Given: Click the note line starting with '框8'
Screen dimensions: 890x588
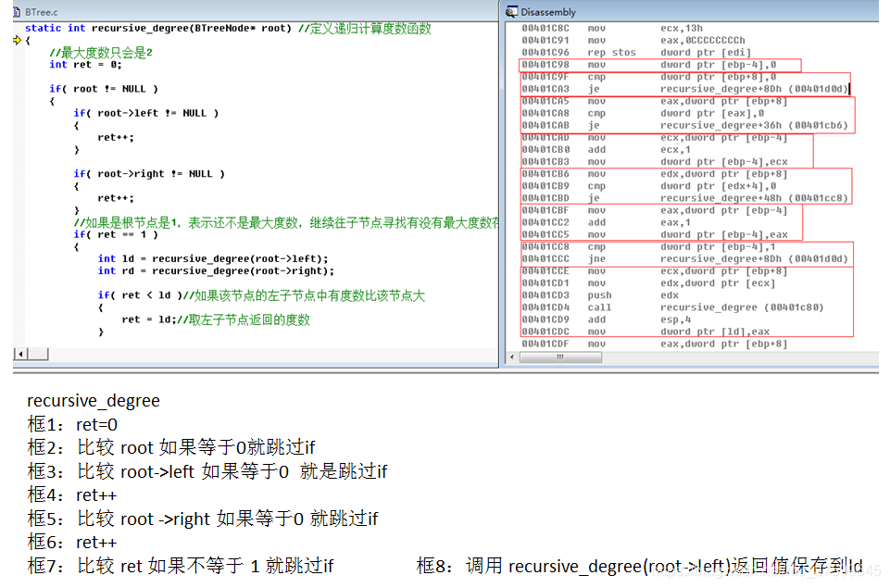Looking at the screenshot, I should click(x=640, y=566).
